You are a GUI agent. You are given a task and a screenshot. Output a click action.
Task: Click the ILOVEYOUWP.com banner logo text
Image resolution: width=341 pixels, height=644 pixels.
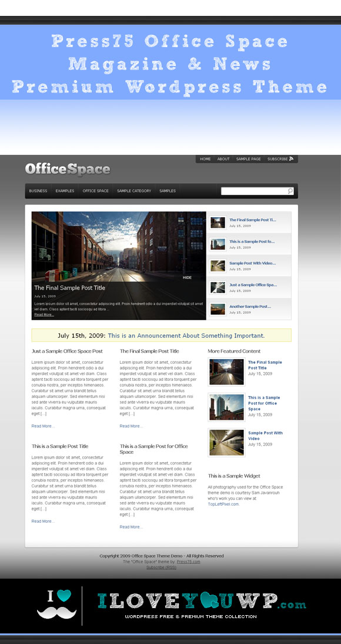(x=202, y=601)
